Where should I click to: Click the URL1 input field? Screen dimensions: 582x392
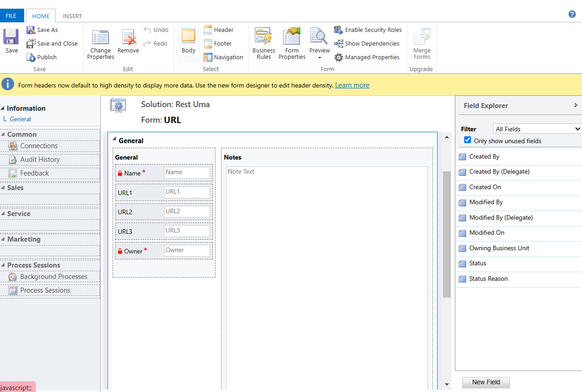click(187, 192)
